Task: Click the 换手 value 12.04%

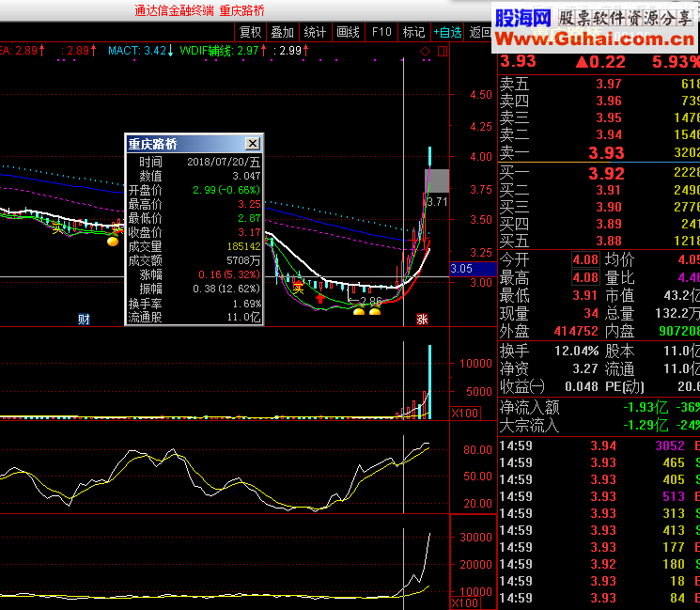Action: coord(576,351)
